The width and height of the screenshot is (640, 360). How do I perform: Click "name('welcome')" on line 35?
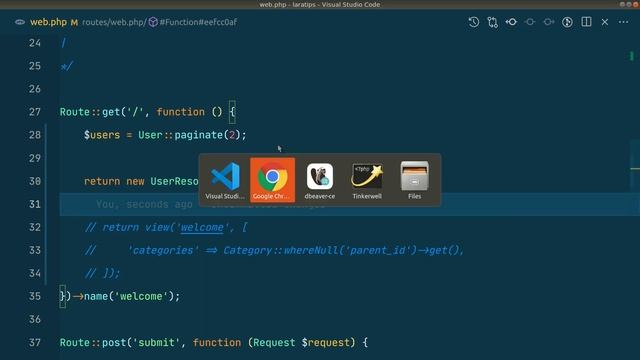coord(128,296)
